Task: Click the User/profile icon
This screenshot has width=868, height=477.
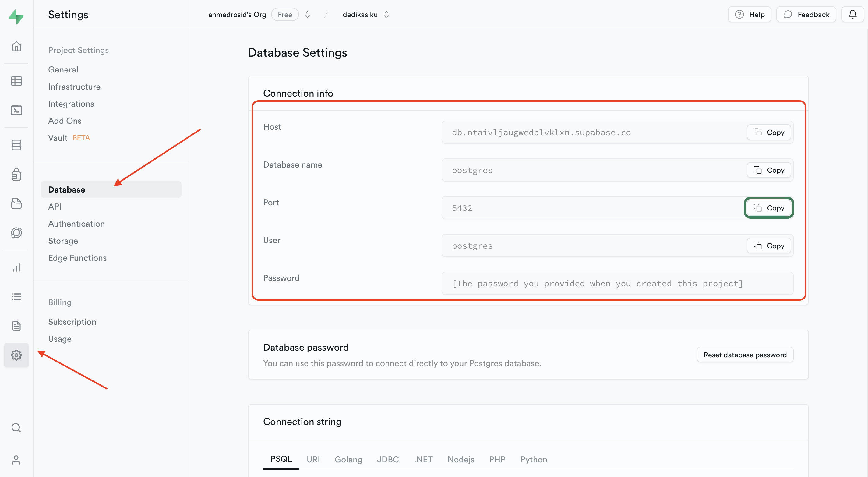Action: tap(16, 460)
